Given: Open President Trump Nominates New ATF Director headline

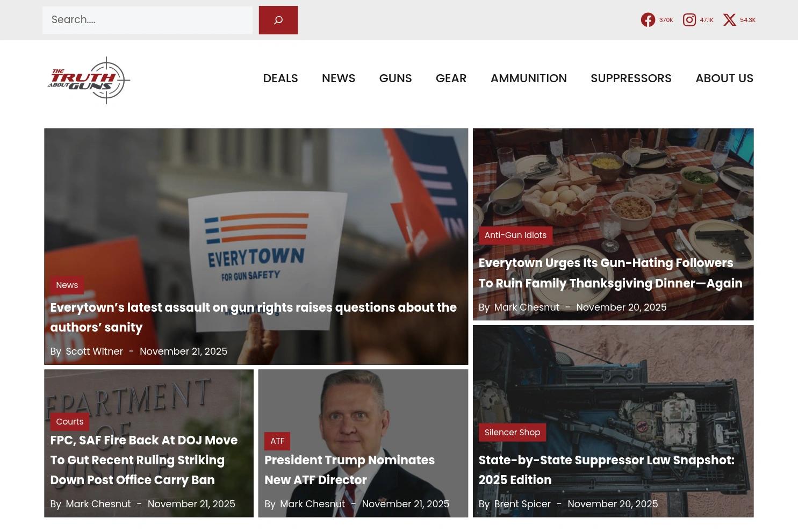Looking at the screenshot, I should coord(350,470).
